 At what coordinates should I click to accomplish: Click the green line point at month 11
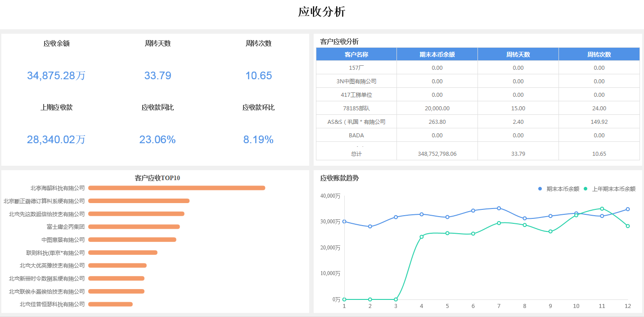point(602,208)
